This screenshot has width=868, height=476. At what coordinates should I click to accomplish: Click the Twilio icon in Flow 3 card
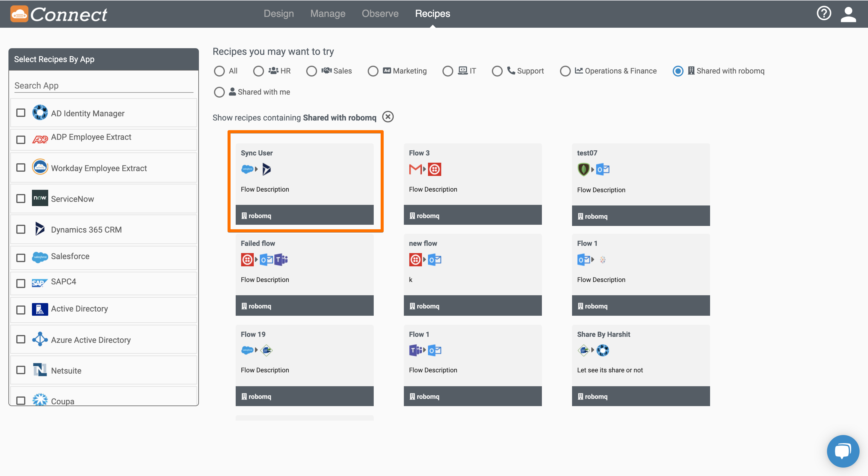tap(434, 169)
